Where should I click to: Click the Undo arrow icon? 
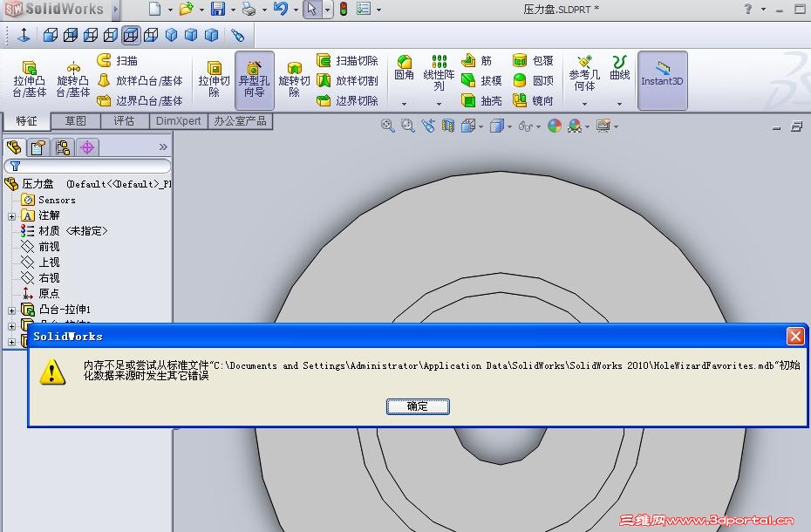pyautogui.click(x=280, y=9)
